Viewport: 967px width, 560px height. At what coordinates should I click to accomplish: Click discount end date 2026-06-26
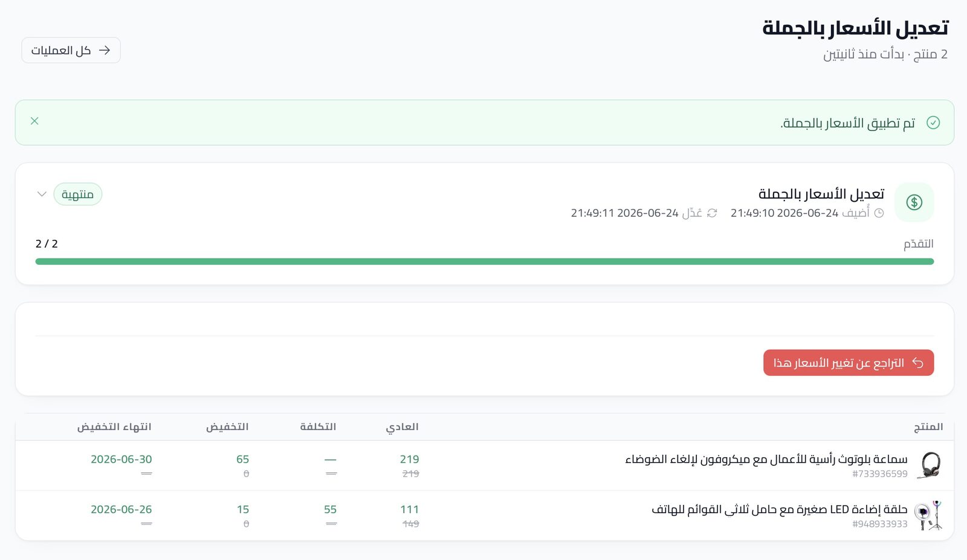click(x=121, y=509)
